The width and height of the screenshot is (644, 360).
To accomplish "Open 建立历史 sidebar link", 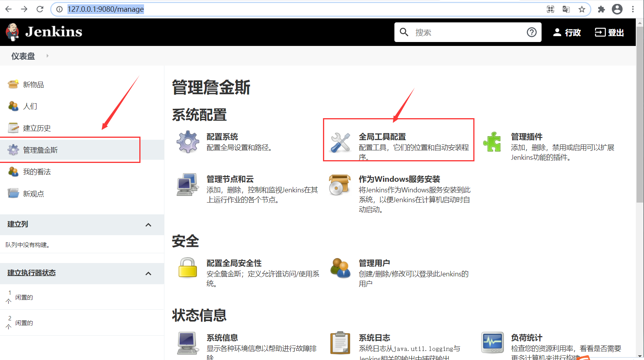I will pyautogui.click(x=37, y=128).
